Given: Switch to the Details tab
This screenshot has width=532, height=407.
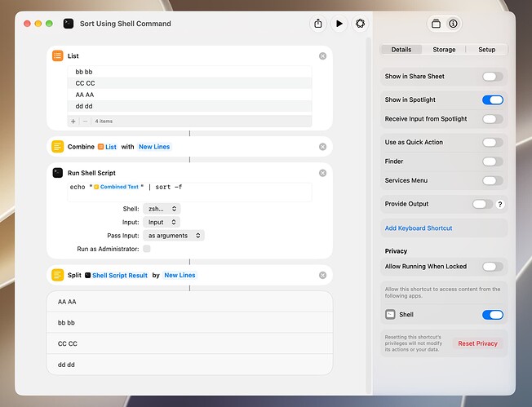Looking at the screenshot, I should [401, 50].
